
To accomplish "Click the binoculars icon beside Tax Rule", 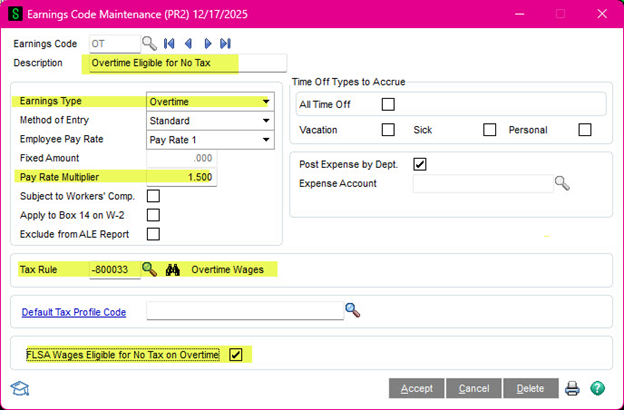I will click(171, 269).
